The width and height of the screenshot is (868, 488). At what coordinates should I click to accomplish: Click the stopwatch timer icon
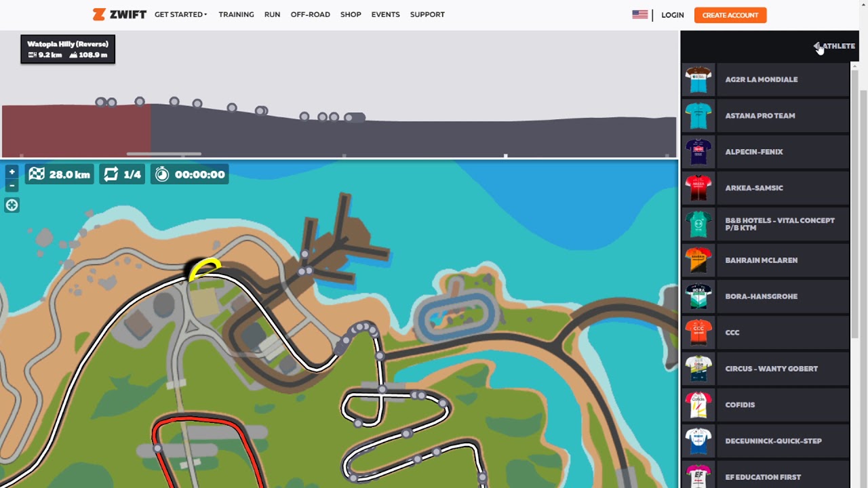tap(162, 174)
